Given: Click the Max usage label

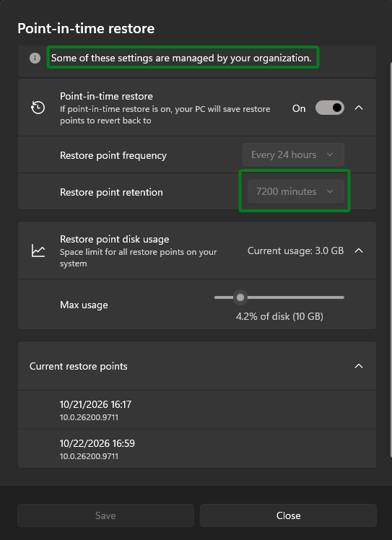Looking at the screenshot, I should pos(84,305).
